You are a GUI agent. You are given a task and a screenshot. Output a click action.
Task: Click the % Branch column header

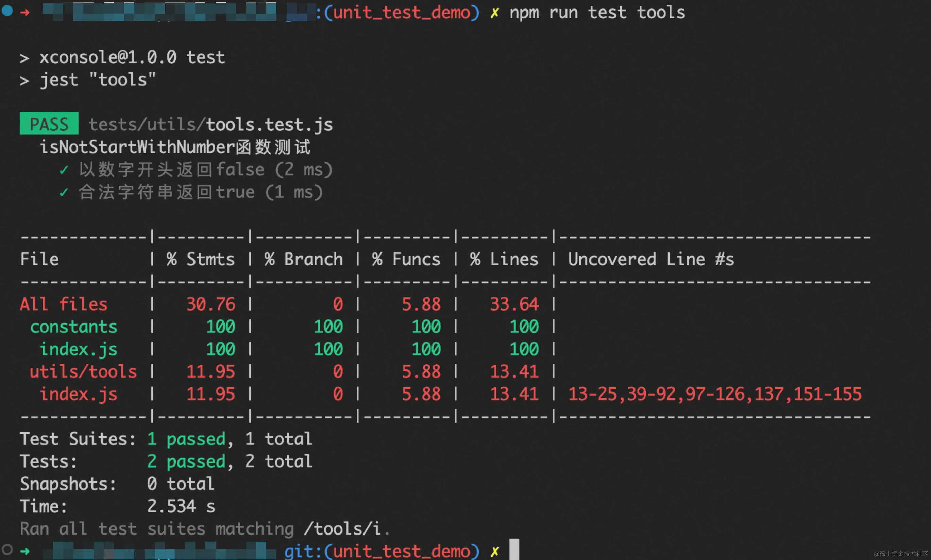pyautogui.click(x=304, y=259)
